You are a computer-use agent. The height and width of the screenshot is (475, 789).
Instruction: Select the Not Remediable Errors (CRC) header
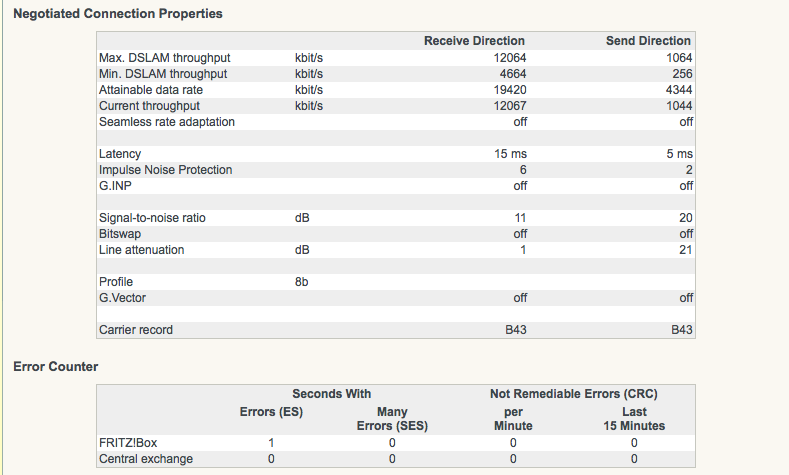573,394
